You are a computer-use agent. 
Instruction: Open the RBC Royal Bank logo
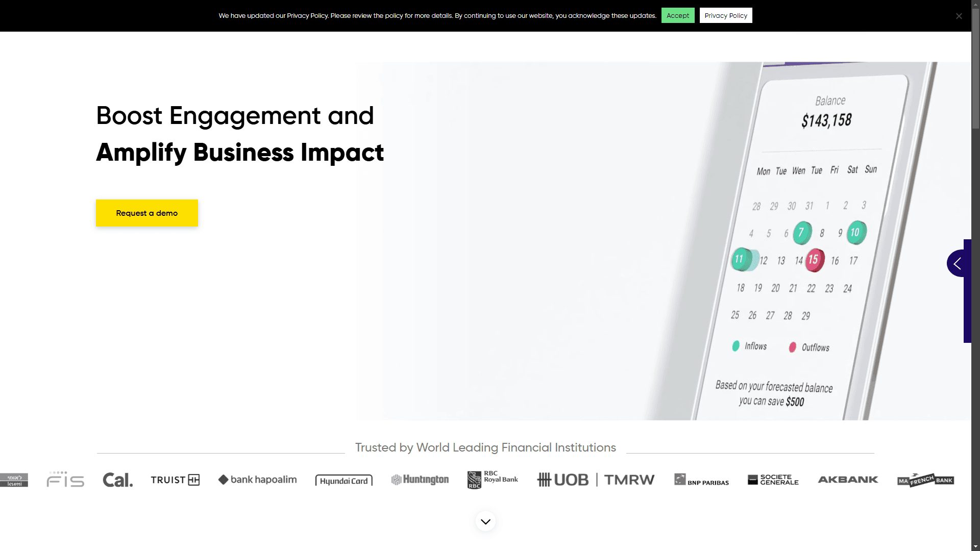coord(492,480)
